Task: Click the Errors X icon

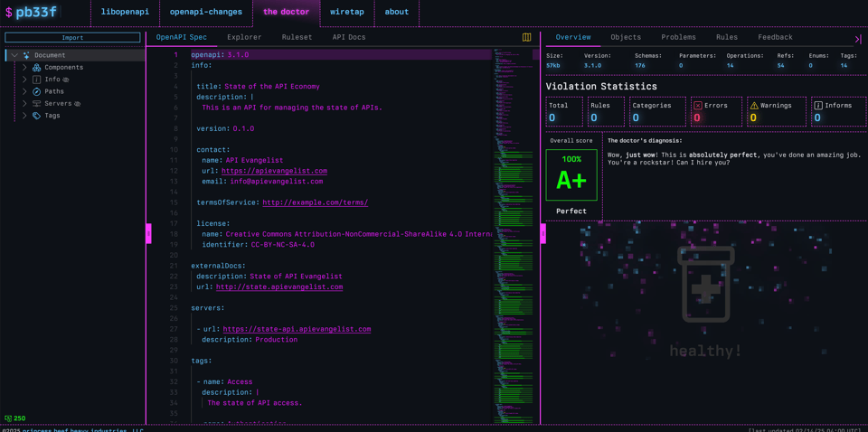Action: click(697, 106)
